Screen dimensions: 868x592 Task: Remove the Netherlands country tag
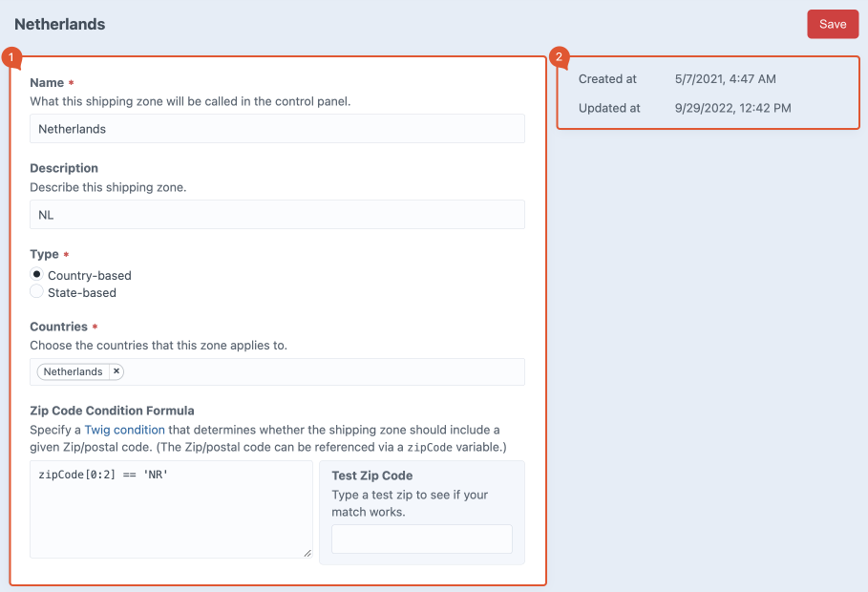coord(116,371)
